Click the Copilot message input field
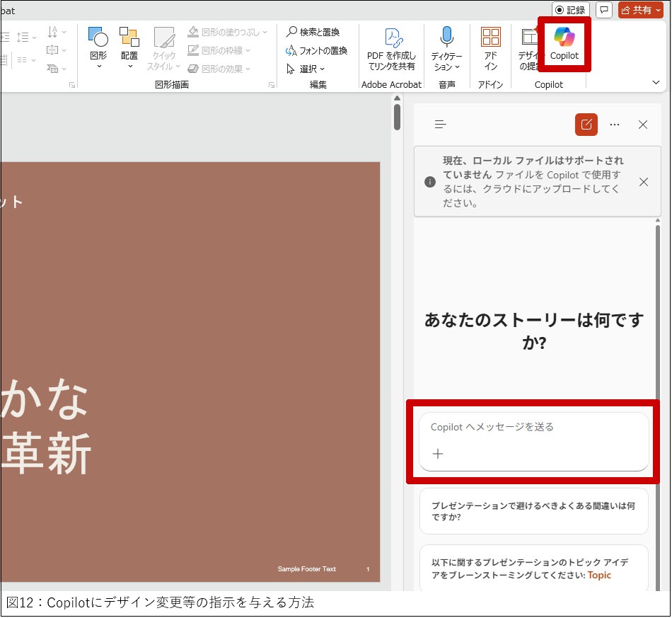The height and width of the screenshot is (618, 672). click(x=533, y=428)
